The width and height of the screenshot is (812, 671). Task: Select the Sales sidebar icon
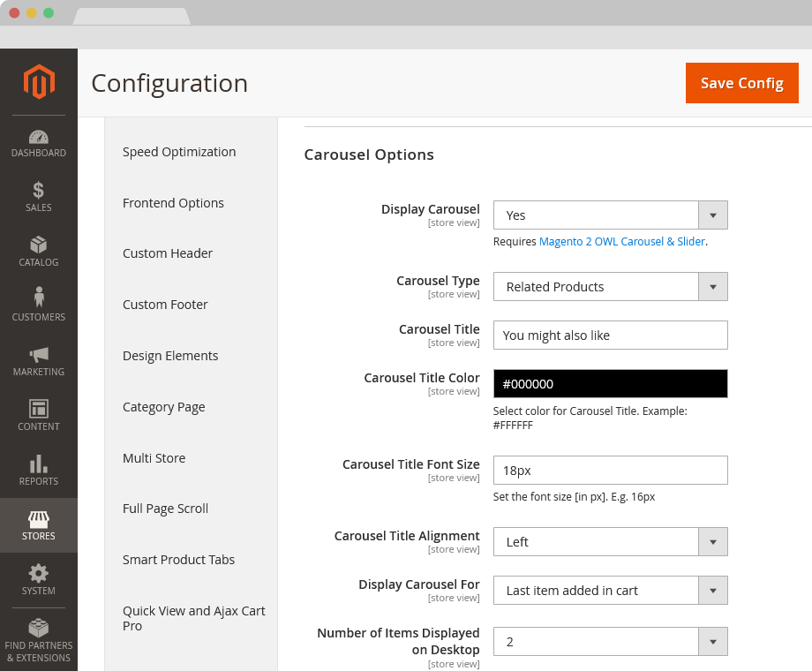39,198
